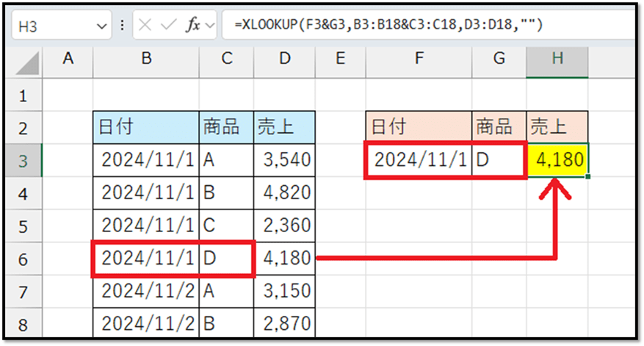Screen dimensions: 644x346
Task: Select row 3 header
Action: click(x=22, y=161)
